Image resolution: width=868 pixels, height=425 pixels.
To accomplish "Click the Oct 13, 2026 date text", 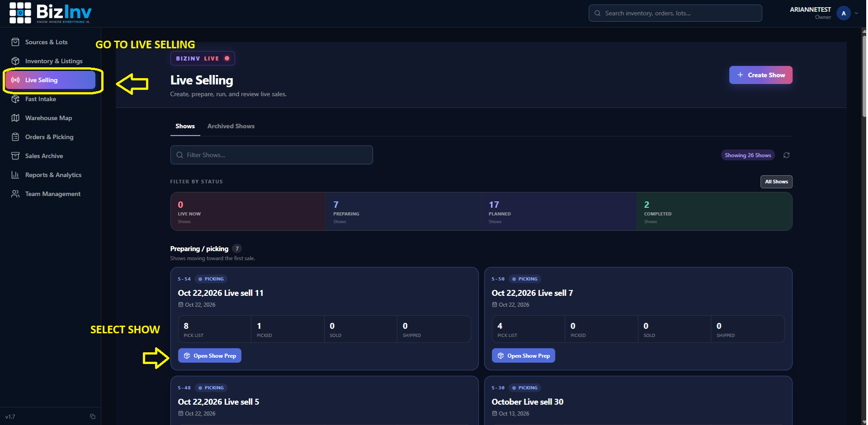I will pos(514,413).
